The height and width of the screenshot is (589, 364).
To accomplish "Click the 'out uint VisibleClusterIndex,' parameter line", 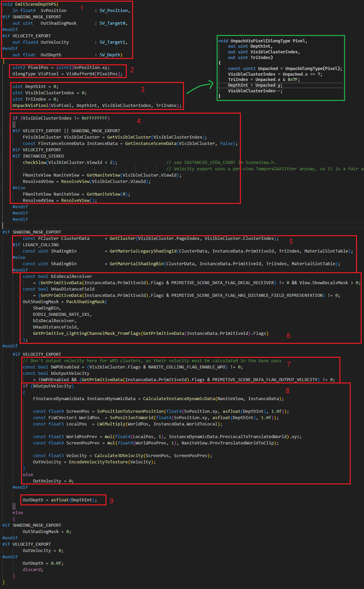I will click(x=264, y=52).
